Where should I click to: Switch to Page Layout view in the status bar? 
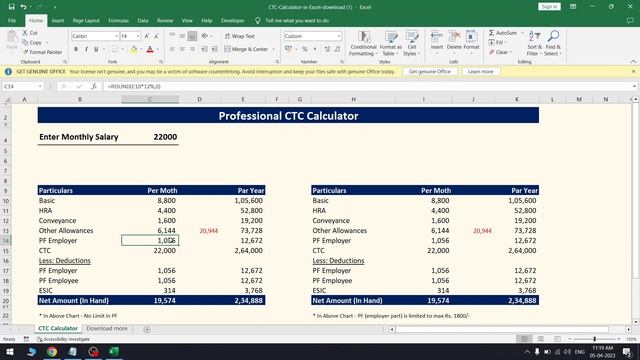[x=541, y=339]
